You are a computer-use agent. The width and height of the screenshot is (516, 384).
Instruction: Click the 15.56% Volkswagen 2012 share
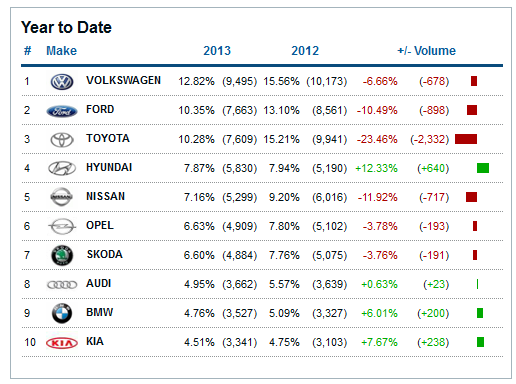click(281, 81)
